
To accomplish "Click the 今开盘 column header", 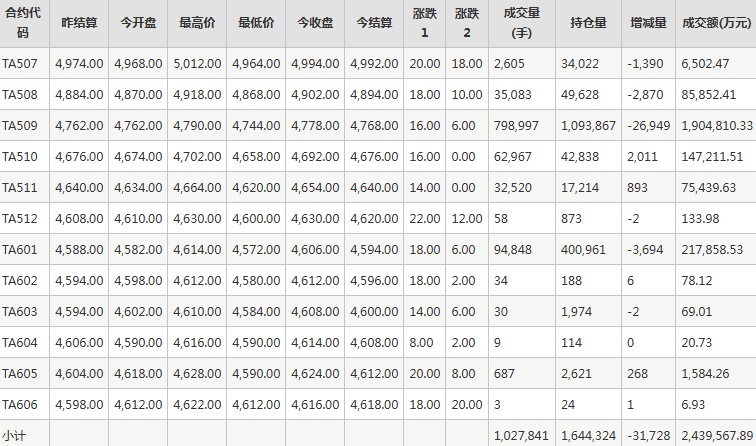I will [x=138, y=23].
